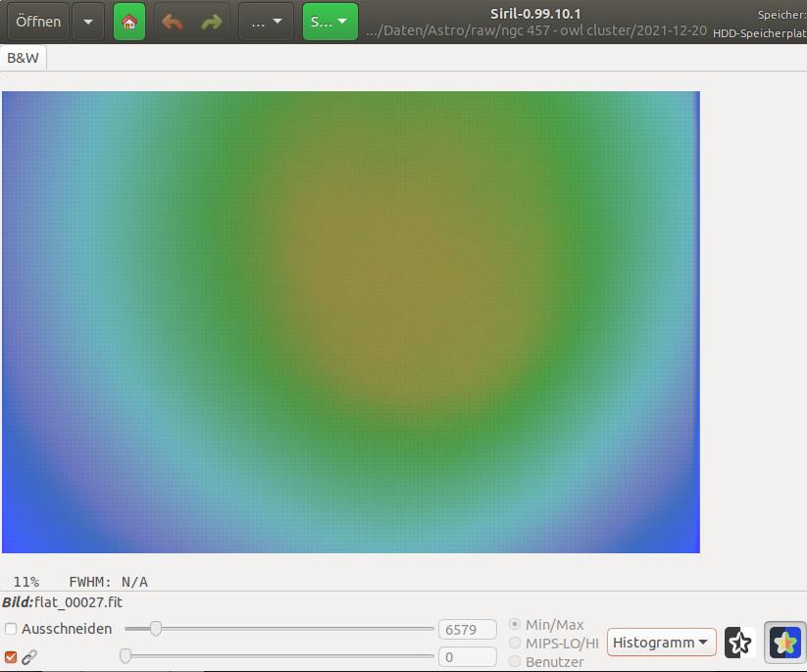This screenshot has height=672, width=807.
Task: Click the lower cutoff slider handle
Action: pos(126,656)
